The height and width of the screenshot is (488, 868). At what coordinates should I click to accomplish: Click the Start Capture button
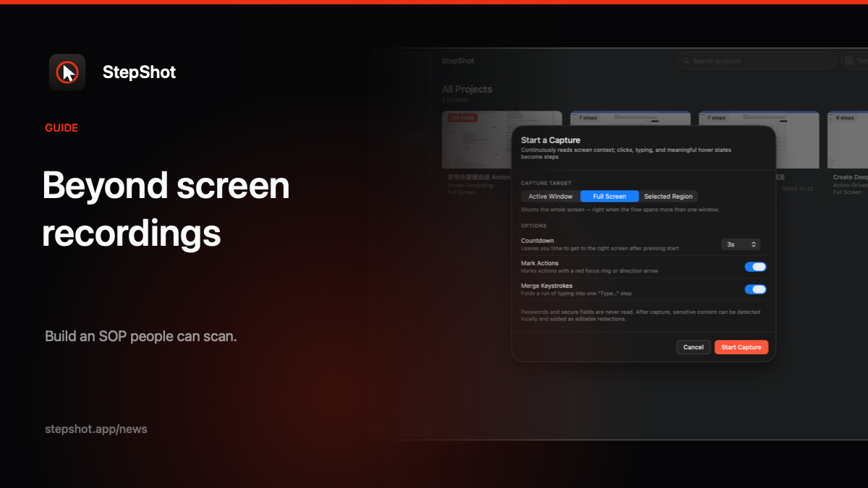point(741,347)
